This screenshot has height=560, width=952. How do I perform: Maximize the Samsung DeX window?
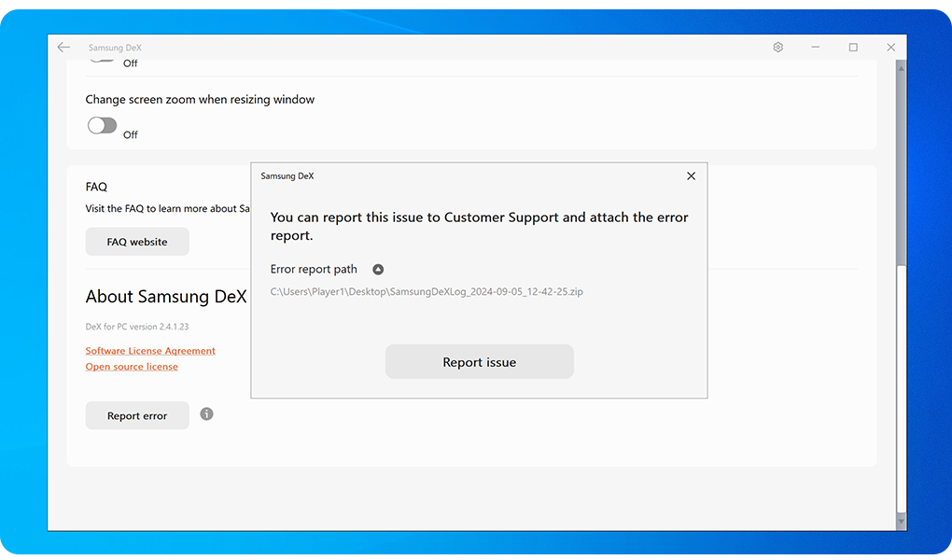(x=853, y=48)
